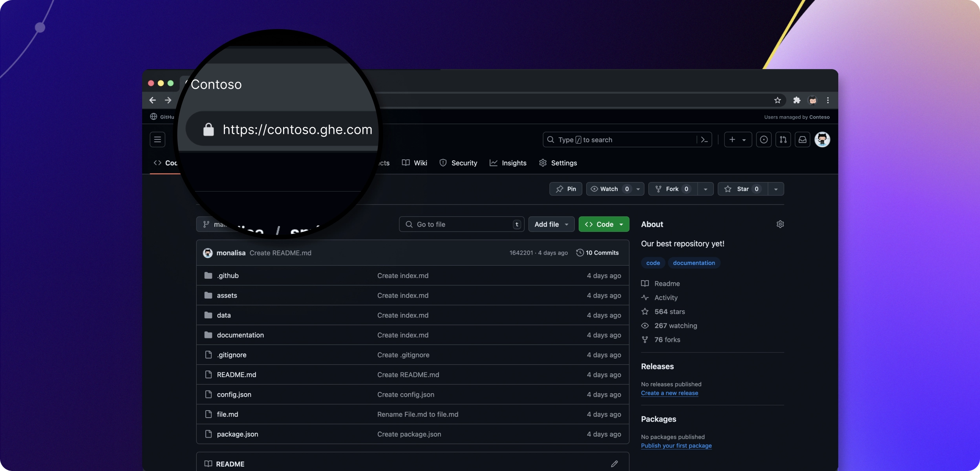Open the Security tab
This screenshot has height=471, width=980.
[458, 163]
